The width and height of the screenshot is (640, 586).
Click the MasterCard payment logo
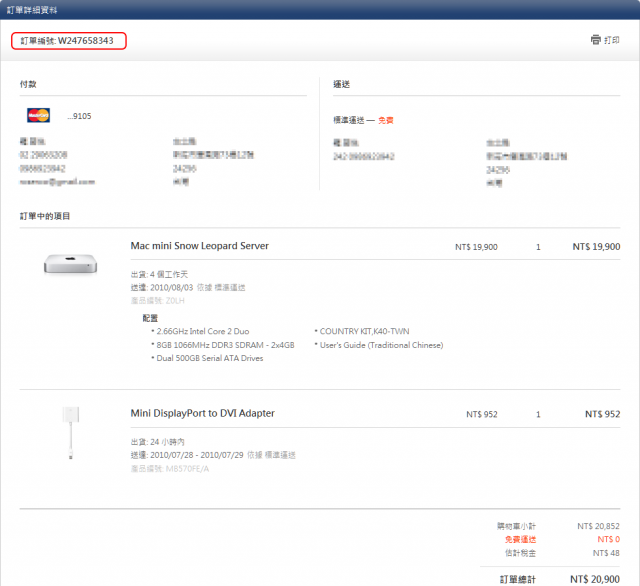point(38,115)
